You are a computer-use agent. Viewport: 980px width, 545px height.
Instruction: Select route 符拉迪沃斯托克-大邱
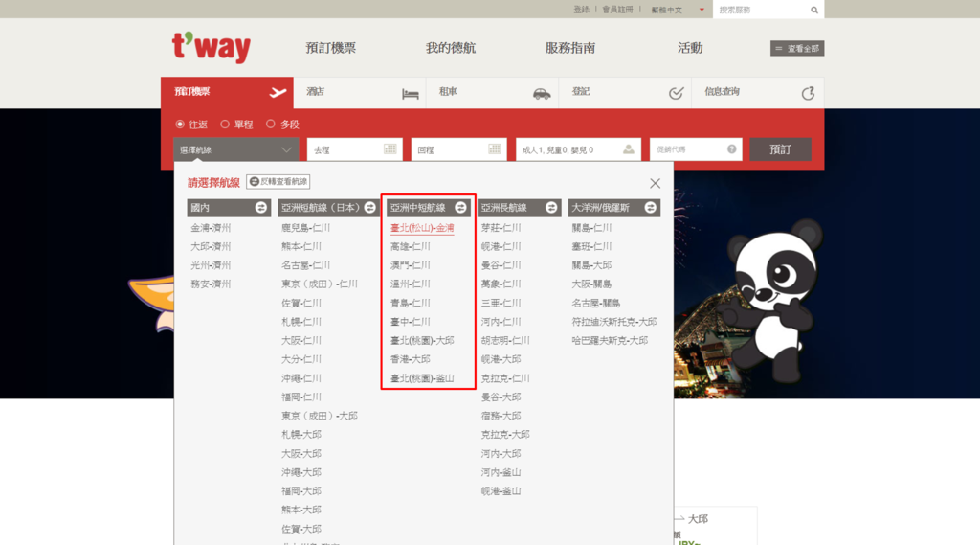[614, 322]
